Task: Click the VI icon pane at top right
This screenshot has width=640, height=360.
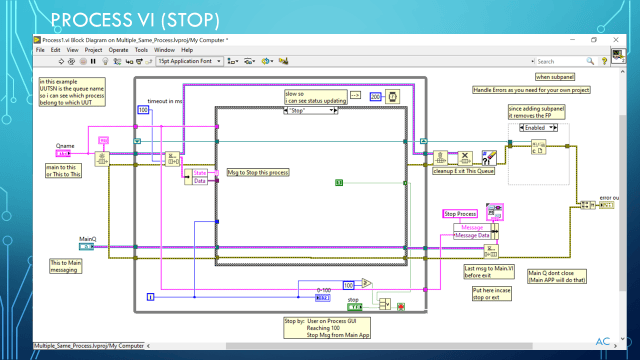Action: [x=618, y=55]
